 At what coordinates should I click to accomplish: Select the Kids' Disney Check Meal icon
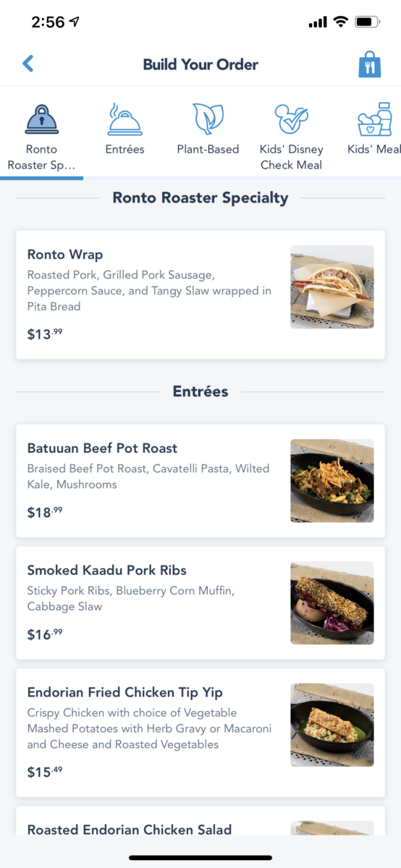[x=291, y=119]
